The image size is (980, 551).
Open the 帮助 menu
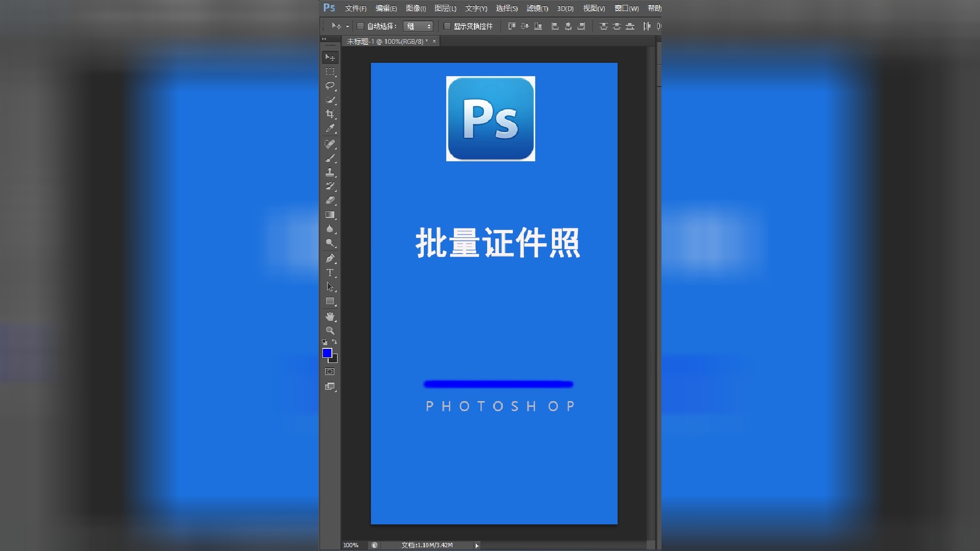tap(654, 8)
